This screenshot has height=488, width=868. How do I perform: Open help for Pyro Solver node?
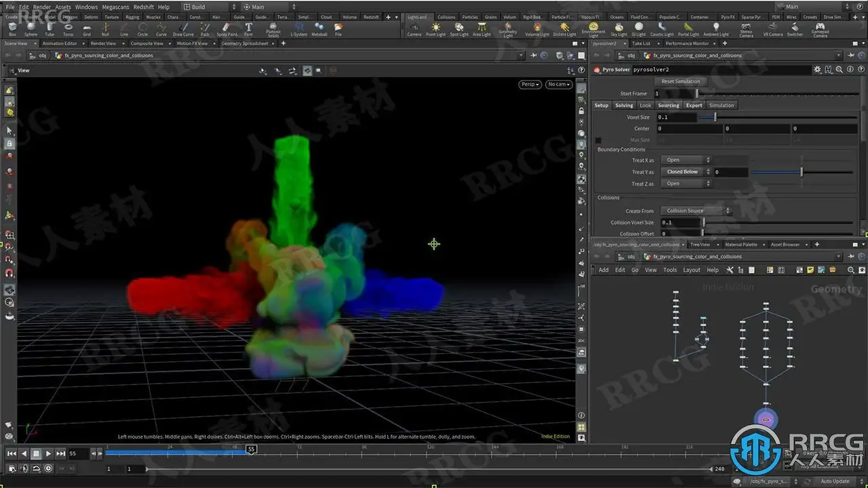pyautogui.click(x=860, y=69)
